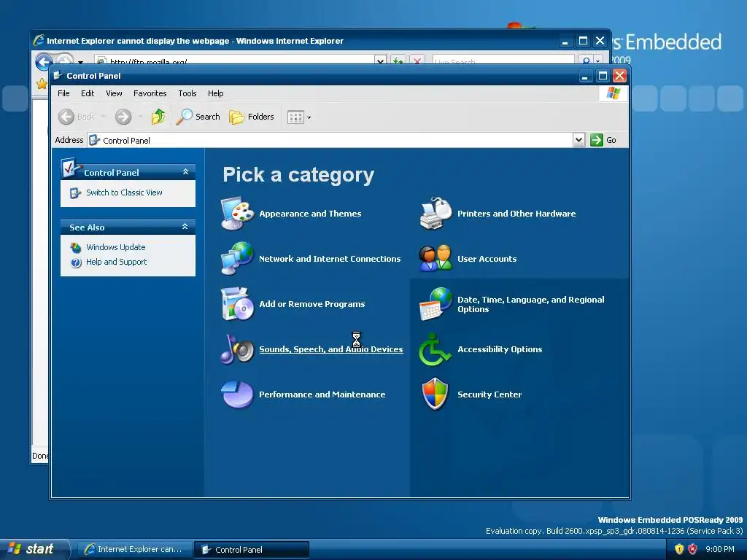Open the Favorites menu
747x560 pixels.
(x=150, y=93)
